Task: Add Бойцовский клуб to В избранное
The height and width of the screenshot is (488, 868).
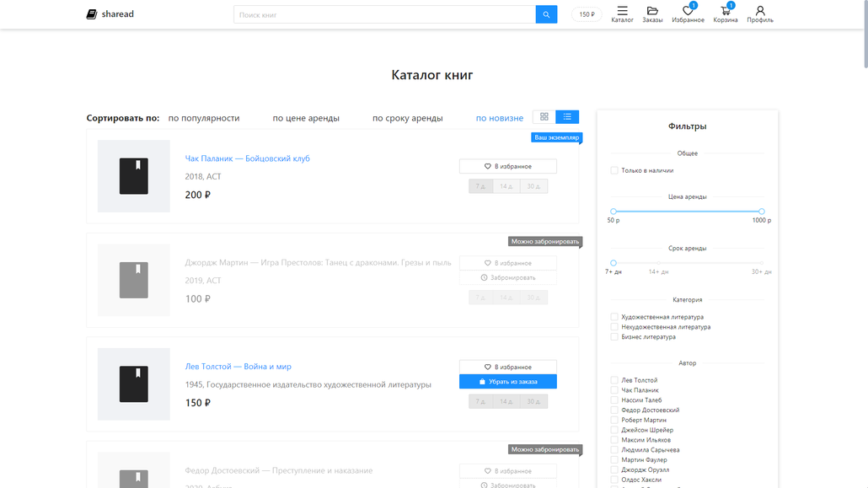Action: (507, 166)
